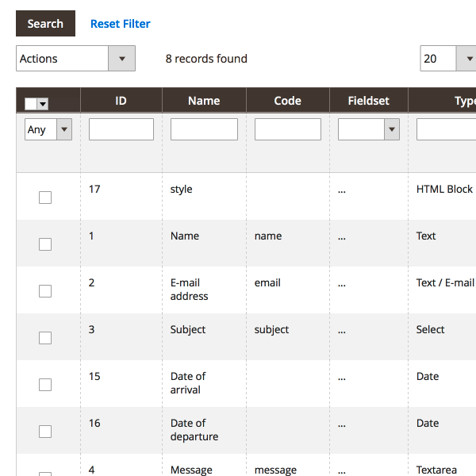Click the Search button

point(45,23)
